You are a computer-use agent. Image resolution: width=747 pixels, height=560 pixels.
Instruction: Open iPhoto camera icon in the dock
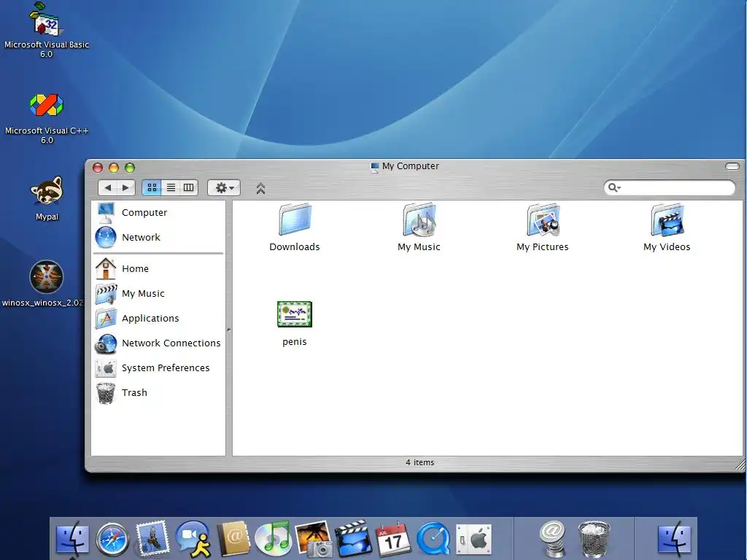pyautogui.click(x=313, y=539)
